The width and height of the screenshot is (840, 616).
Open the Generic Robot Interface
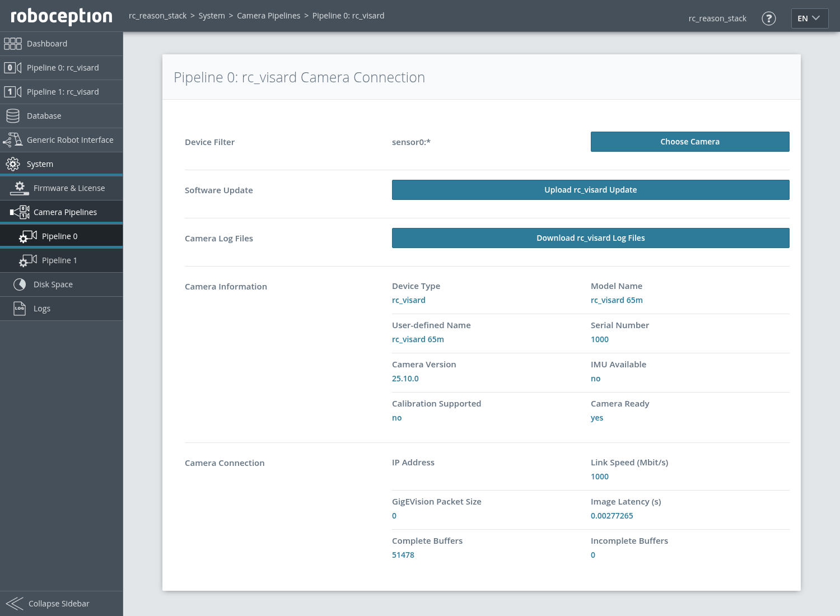pos(70,139)
